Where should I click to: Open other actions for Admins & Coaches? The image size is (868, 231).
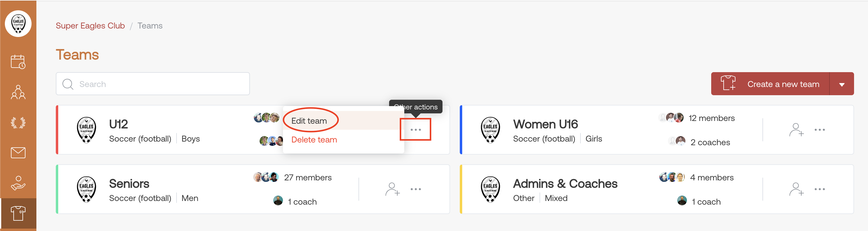(x=819, y=189)
